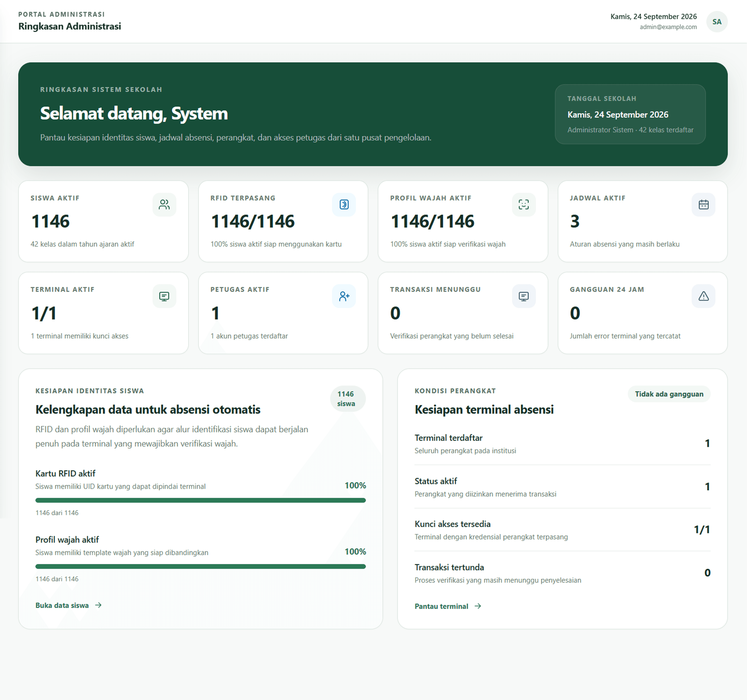The width and height of the screenshot is (747, 700).
Task: Click the monitor icon on Transaksi Menunggu card
Action: coord(524,296)
